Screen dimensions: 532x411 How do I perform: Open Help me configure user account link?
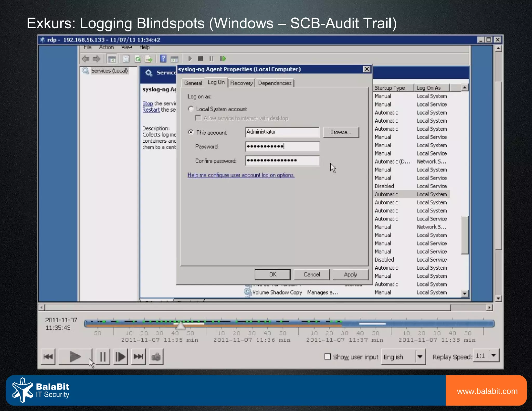[x=241, y=175]
